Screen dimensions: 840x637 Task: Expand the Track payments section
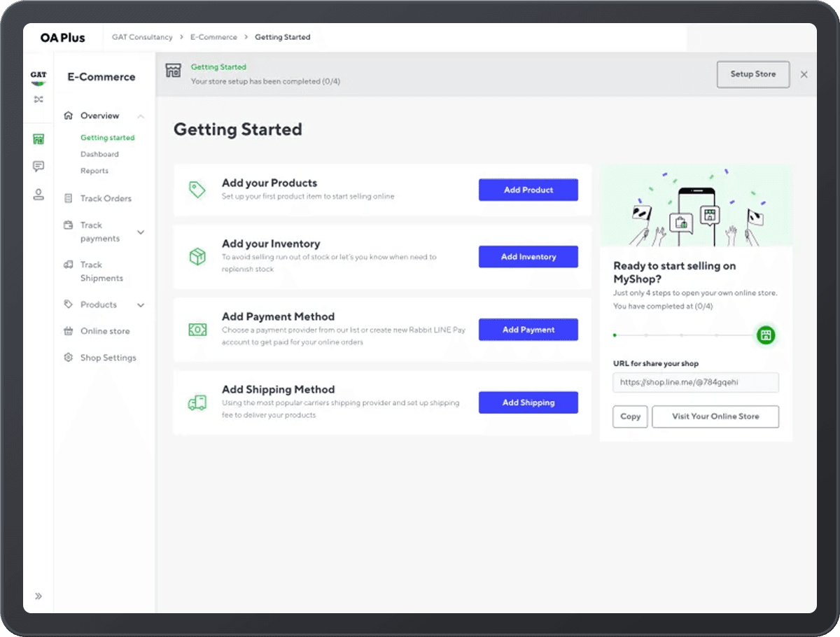(x=141, y=232)
